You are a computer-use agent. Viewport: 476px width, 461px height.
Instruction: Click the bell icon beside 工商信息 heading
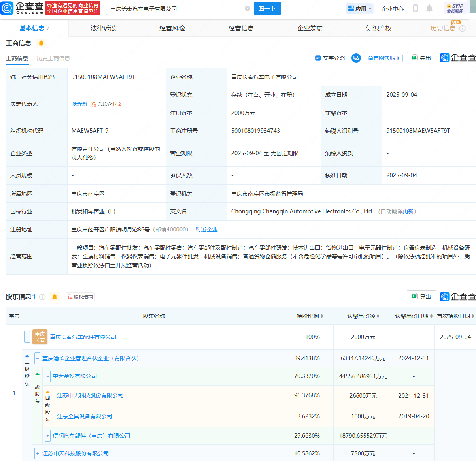[x=41, y=43]
